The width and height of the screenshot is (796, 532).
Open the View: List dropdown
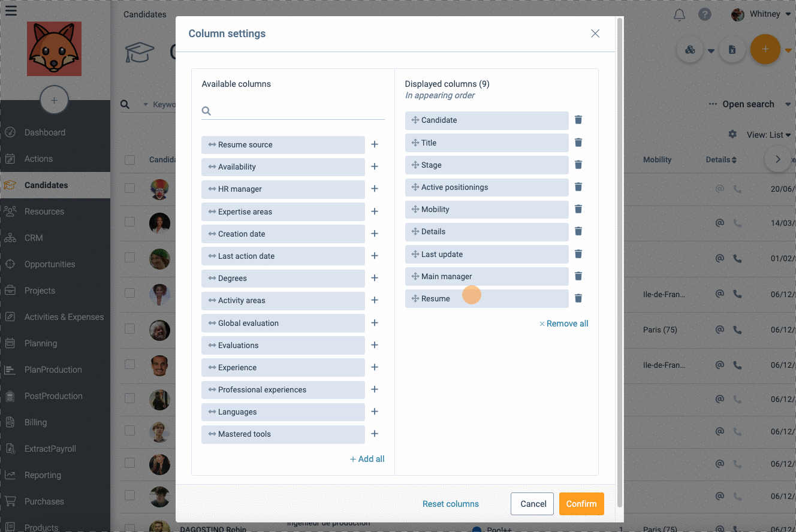tap(769, 135)
